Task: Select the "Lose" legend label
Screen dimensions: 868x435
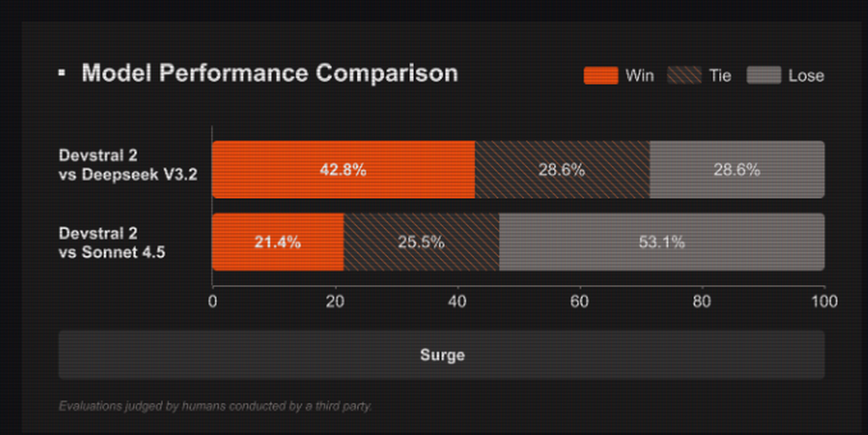Action: tap(806, 76)
